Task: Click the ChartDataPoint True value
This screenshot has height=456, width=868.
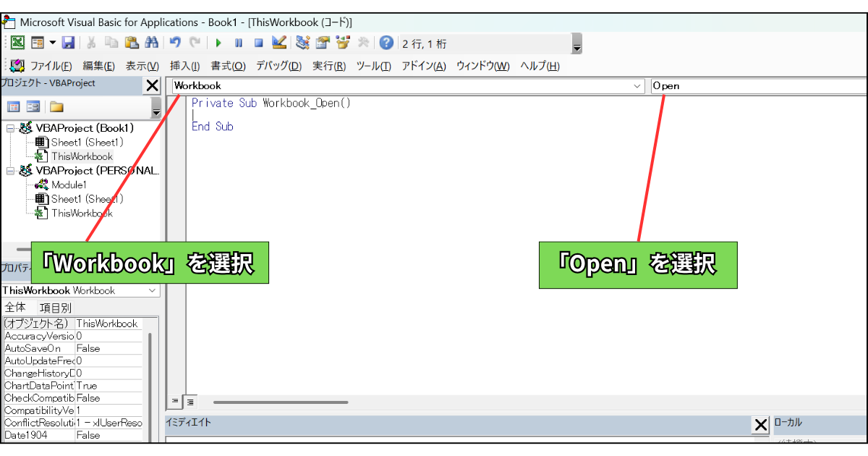Action: pos(109,386)
